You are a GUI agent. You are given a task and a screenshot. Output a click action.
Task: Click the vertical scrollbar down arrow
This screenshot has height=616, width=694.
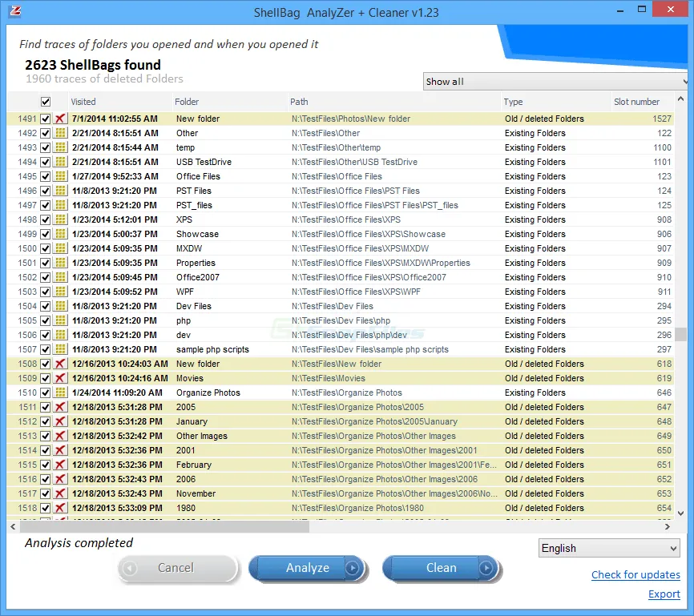pos(680,513)
